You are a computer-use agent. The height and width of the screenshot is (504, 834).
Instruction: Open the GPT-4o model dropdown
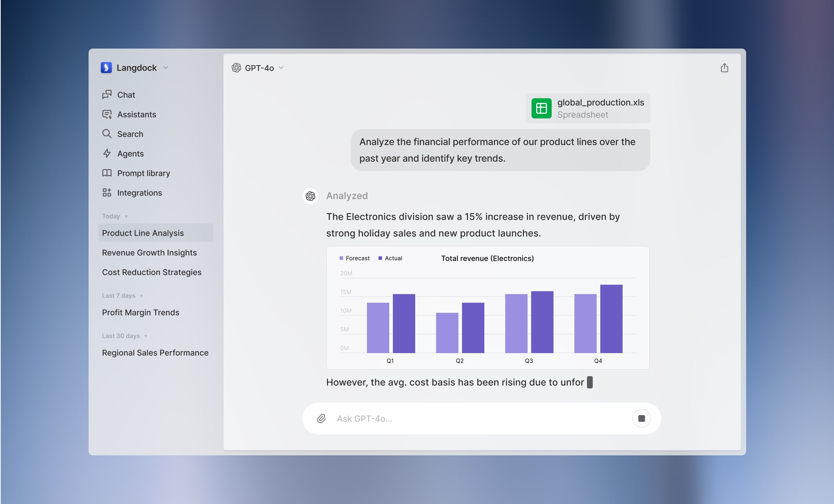(259, 68)
